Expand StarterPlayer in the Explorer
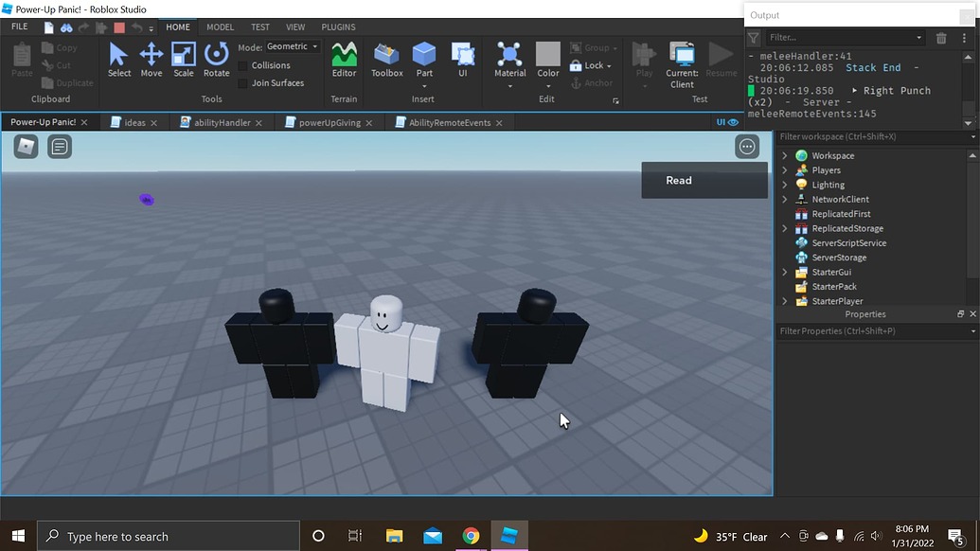 point(784,300)
